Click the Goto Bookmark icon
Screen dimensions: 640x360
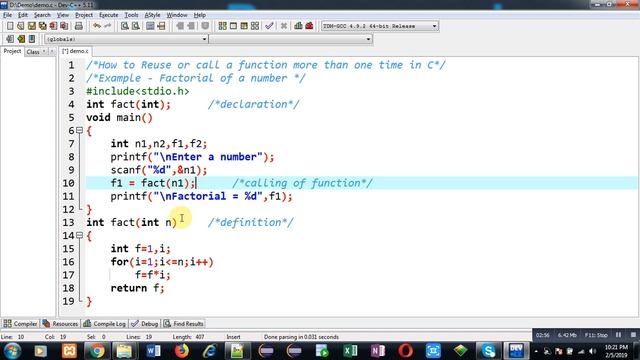pyautogui.click(x=32, y=39)
